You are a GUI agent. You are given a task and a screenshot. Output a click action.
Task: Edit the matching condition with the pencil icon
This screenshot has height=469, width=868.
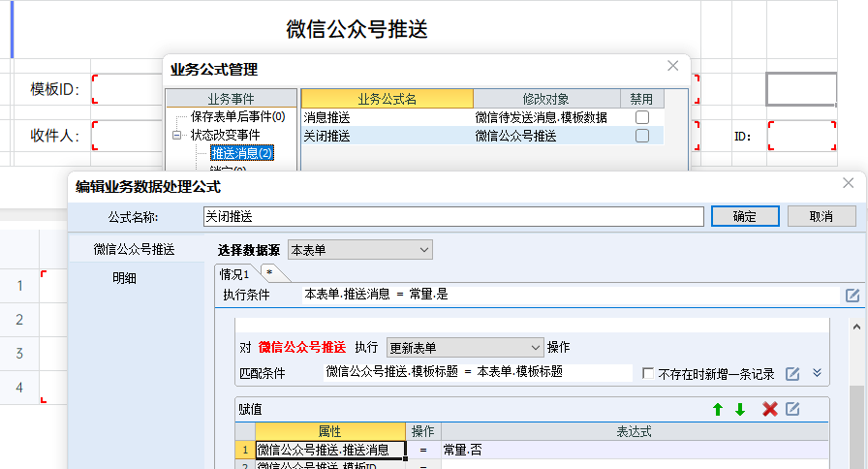click(792, 374)
